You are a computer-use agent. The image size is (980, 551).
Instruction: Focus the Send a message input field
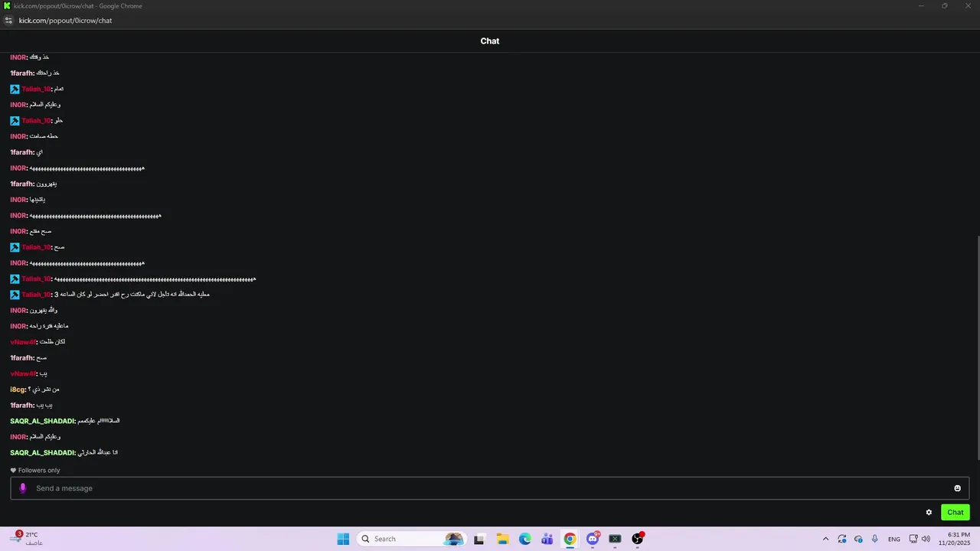click(x=490, y=488)
